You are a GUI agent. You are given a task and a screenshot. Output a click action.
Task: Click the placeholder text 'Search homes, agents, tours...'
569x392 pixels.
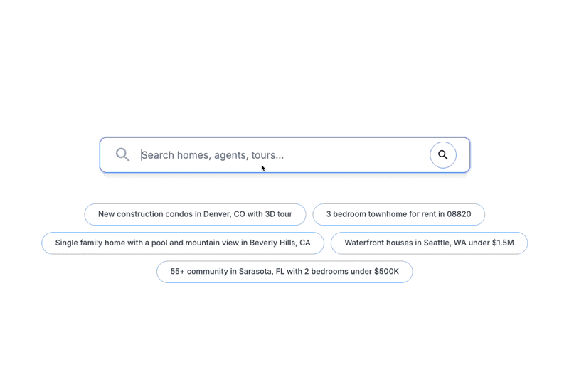(x=213, y=155)
